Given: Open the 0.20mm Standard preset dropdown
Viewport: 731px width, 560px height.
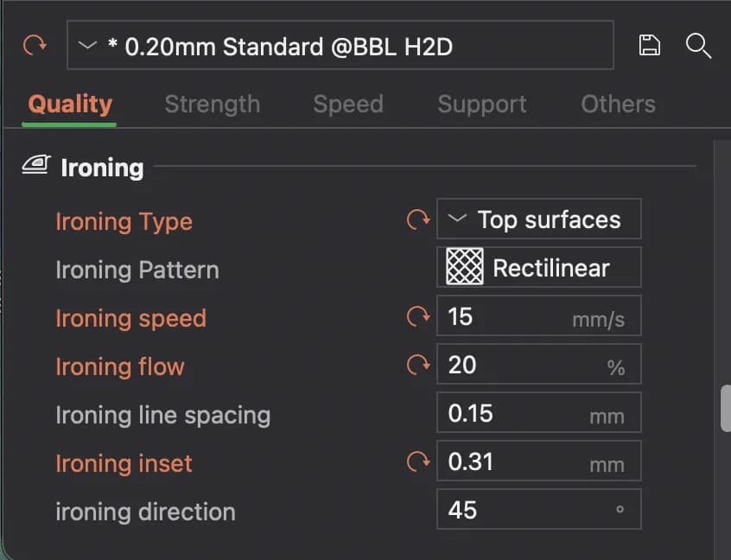Looking at the screenshot, I should 340,45.
